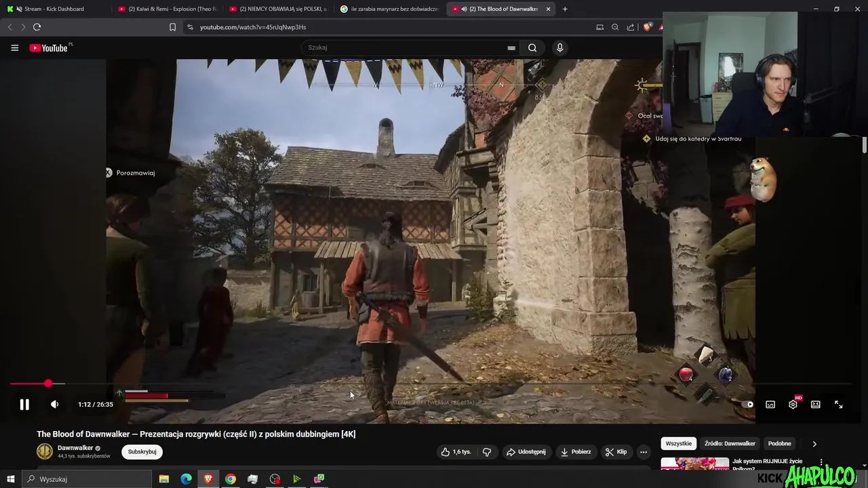
Task: Switch to the Stream - Kick Dashboard tab
Action: pos(54,9)
